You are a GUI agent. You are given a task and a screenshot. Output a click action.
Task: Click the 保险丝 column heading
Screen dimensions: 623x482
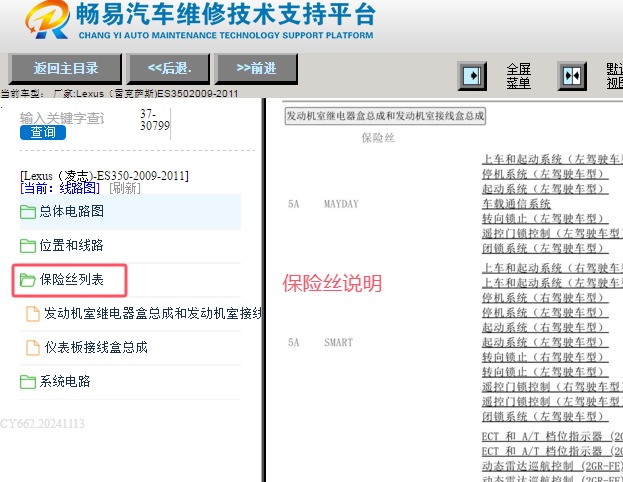pos(378,138)
